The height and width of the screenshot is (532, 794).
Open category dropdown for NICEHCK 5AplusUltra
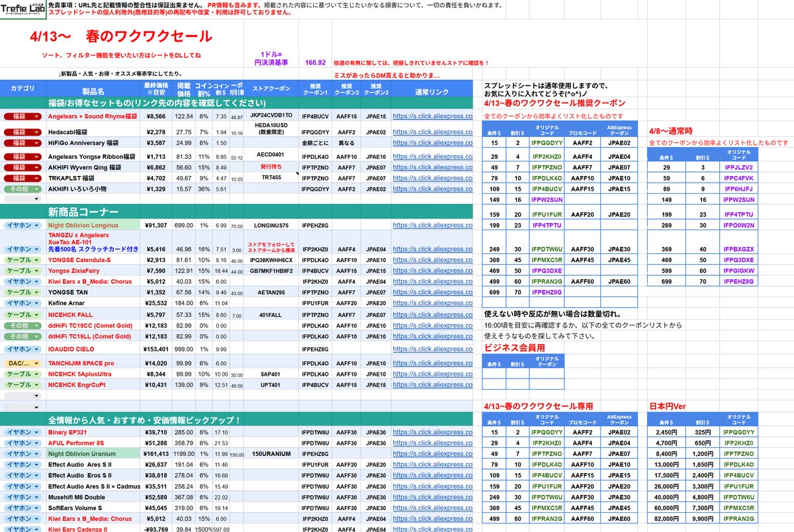(22, 375)
